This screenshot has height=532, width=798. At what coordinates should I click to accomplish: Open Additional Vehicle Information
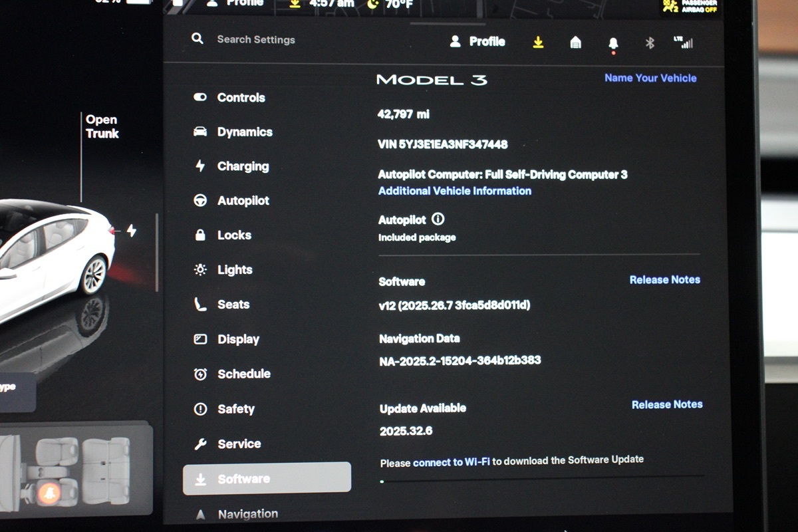click(x=454, y=191)
